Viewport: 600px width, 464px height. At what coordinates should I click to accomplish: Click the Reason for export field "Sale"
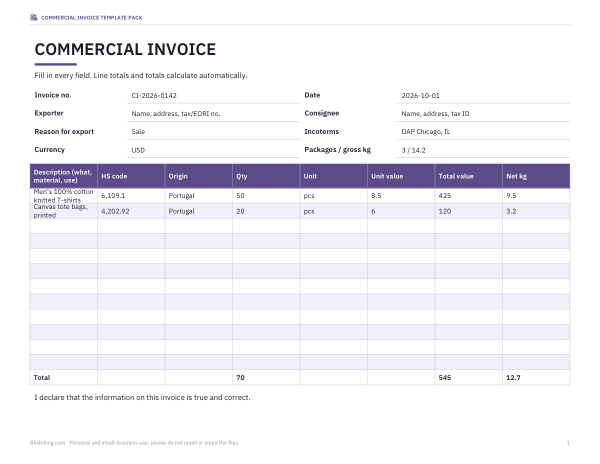213,132
